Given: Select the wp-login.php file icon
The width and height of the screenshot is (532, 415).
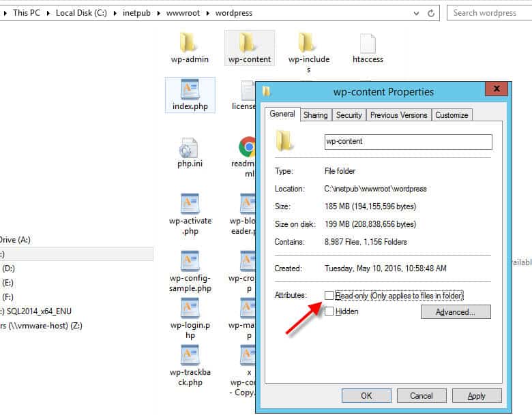Looking at the screenshot, I should point(190,308).
